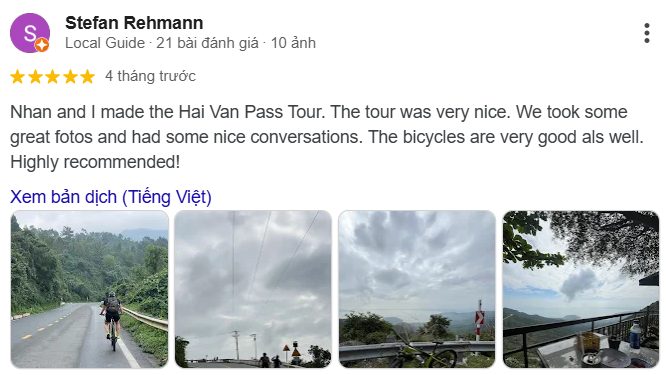Open the terrace view with bottle photo

(581, 289)
